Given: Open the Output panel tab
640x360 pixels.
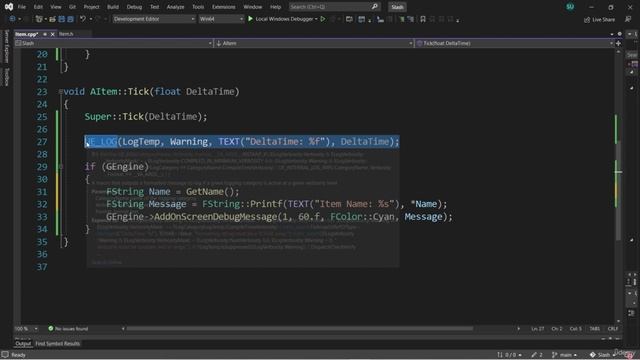Looking at the screenshot, I should click(23, 344).
